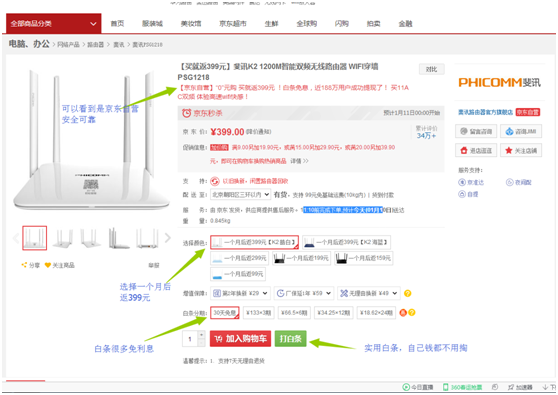Select the K2 海蓝 color option
Viewport: 558px width, 395px height.
pos(347,242)
